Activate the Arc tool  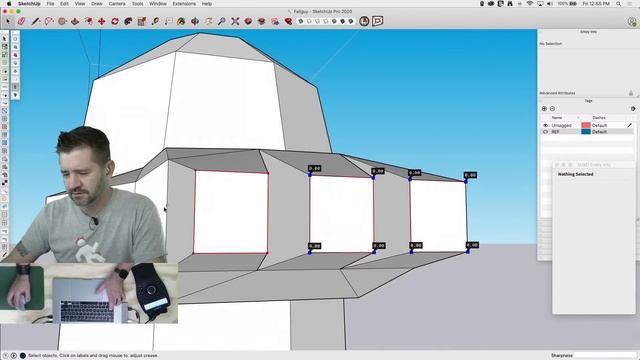tap(49, 21)
